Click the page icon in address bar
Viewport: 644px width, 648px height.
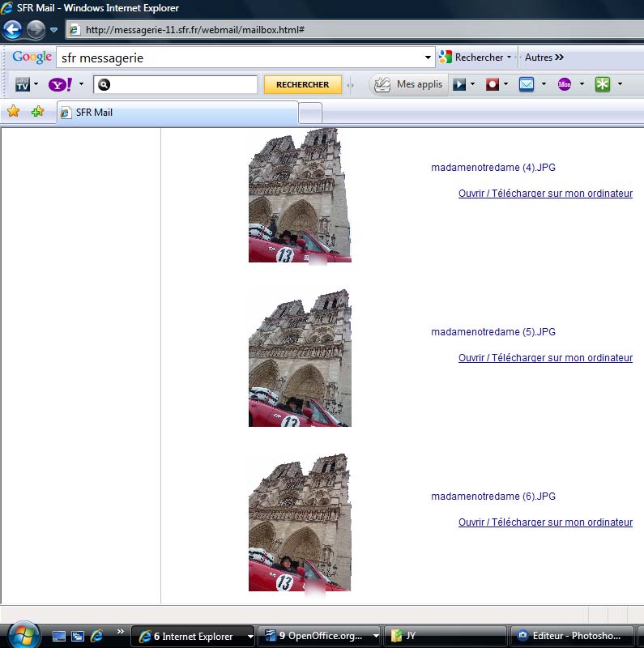[x=74, y=30]
